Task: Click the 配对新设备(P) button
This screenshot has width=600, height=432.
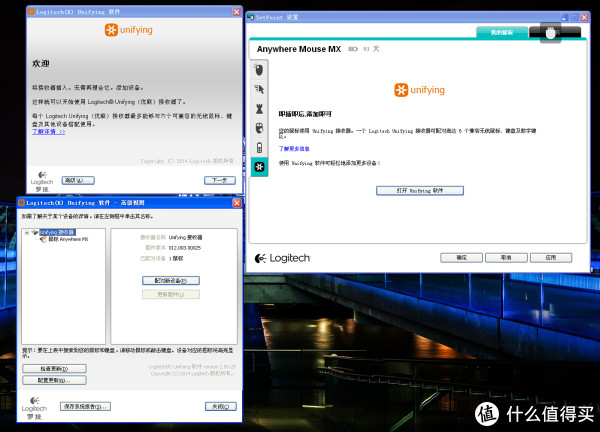Action: tap(171, 280)
